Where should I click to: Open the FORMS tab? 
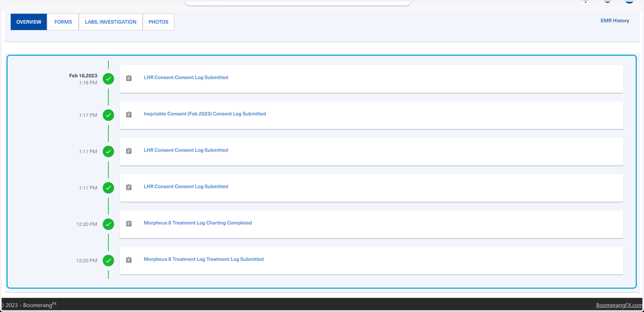63,22
